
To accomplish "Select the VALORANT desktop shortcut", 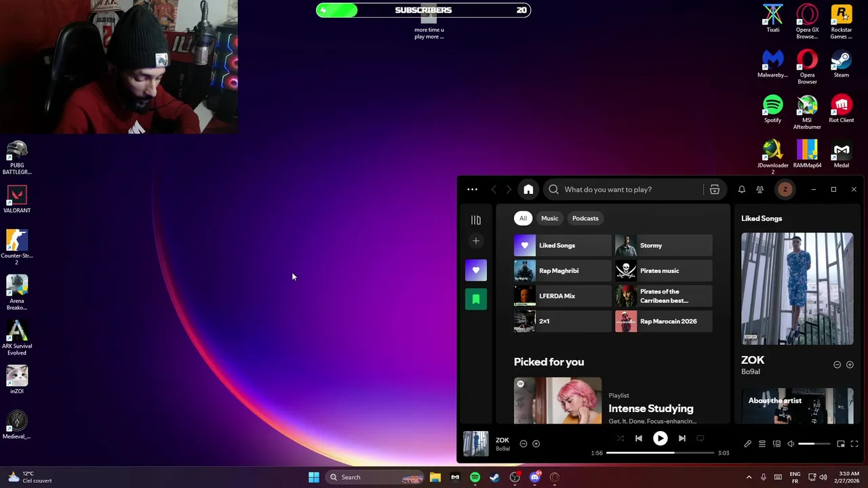I will coord(17,200).
